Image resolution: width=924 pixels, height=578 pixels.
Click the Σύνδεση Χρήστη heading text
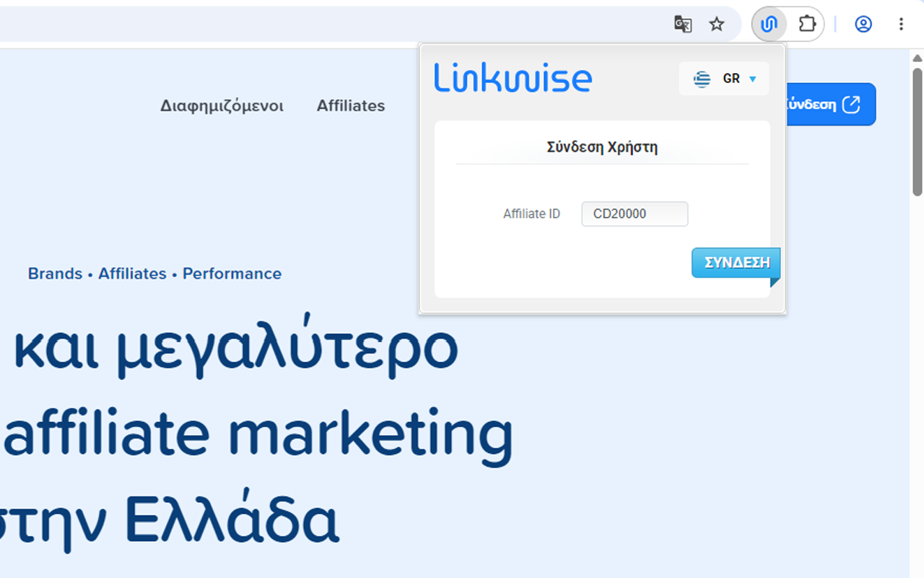click(602, 147)
